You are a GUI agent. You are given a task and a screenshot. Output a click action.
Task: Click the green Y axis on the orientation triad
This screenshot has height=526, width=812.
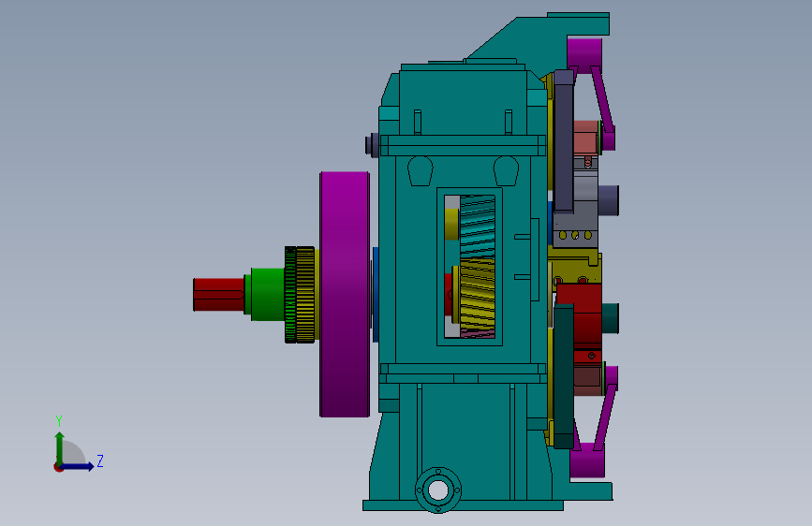coord(59,448)
